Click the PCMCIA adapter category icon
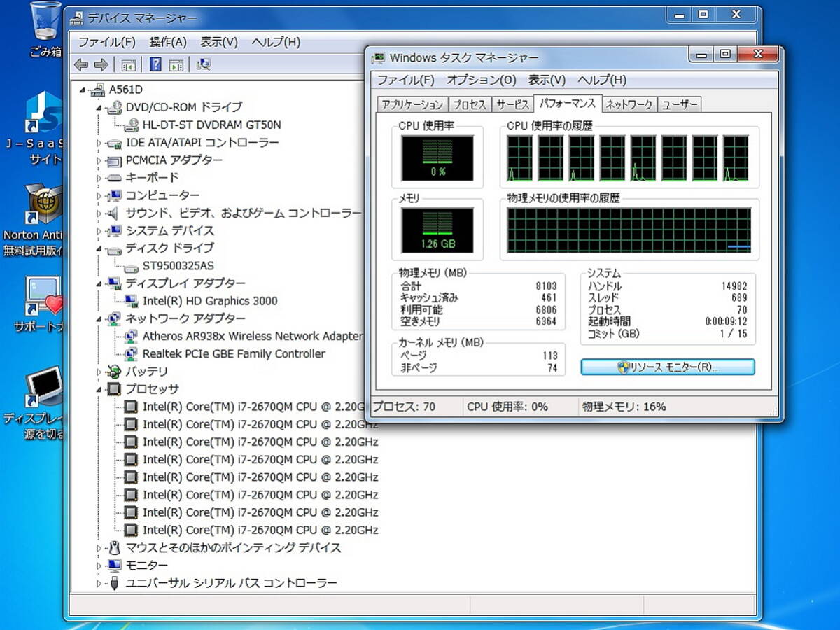Viewport: 840px width, 630px height. point(114,160)
